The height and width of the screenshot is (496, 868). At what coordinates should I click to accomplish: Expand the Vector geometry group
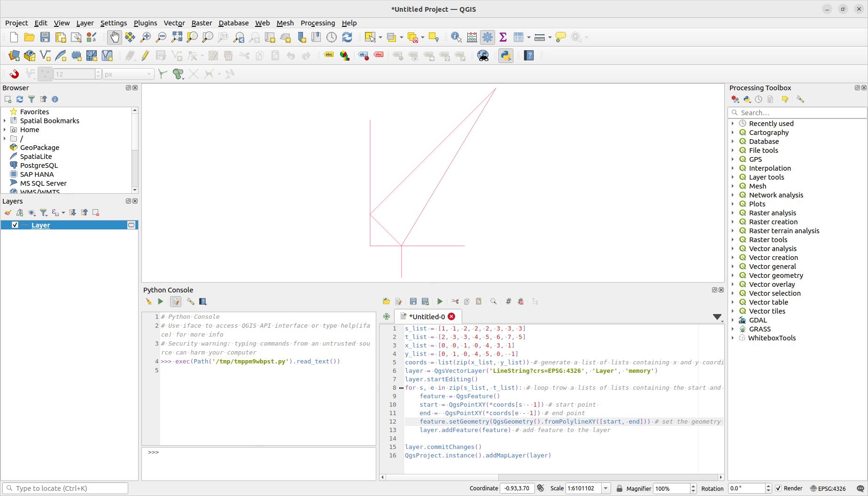[733, 275]
